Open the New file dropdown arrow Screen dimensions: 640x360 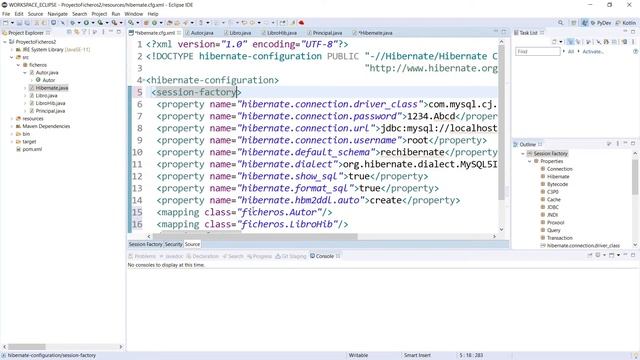coord(12,23)
